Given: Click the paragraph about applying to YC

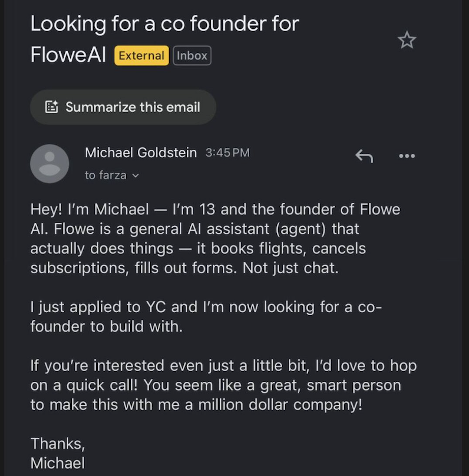Looking at the screenshot, I should pos(206,316).
